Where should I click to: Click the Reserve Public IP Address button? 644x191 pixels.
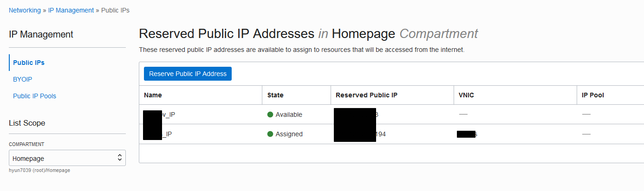click(188, 74)
